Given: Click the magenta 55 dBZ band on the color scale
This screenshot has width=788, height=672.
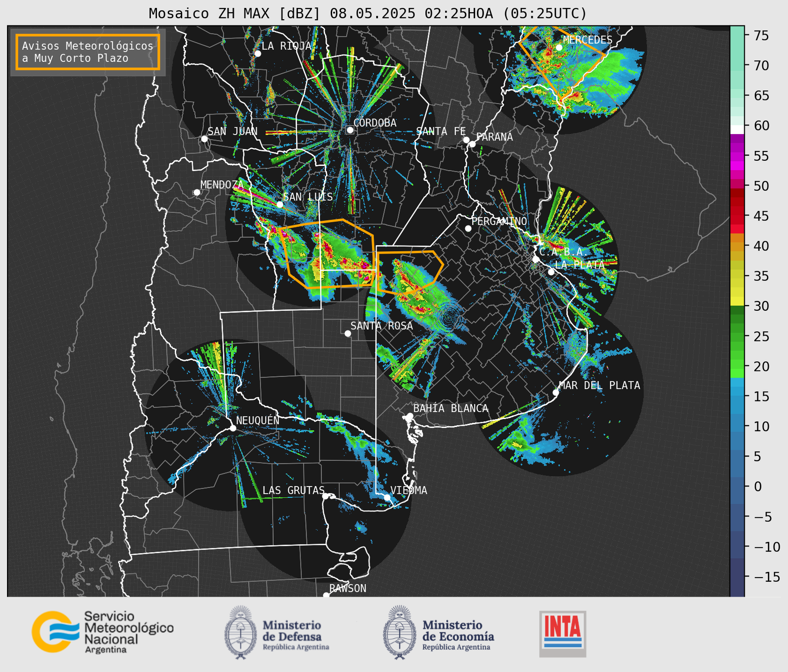Looking at the screenshot, I should click(x=737, y=156).
